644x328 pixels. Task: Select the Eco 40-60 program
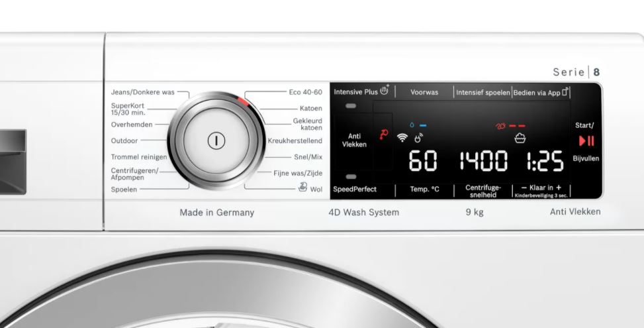coord(306,92)
